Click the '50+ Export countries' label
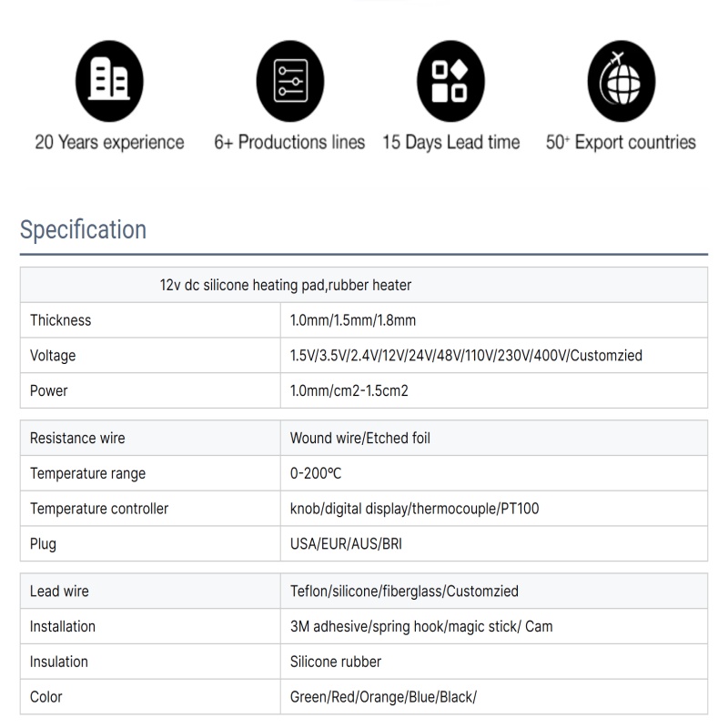728x728 pixels. click(x=621, y=143)
